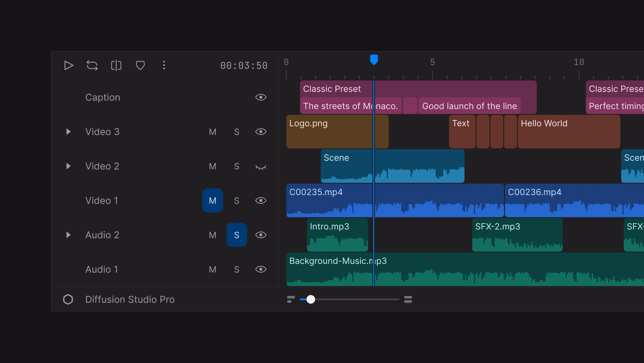This screenshot has width=644, height=363.
Task: Click the 5 second mark on ruler
Action: [433, 62]
